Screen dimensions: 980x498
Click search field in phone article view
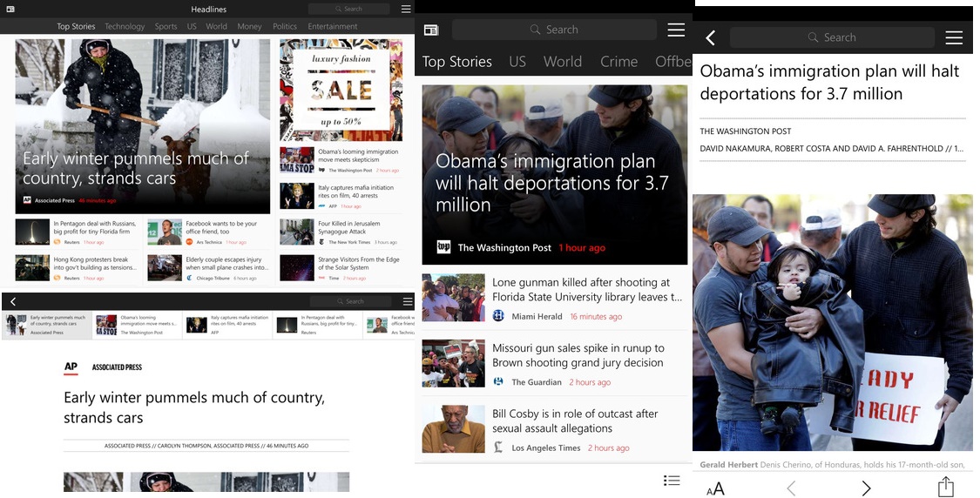832,37
